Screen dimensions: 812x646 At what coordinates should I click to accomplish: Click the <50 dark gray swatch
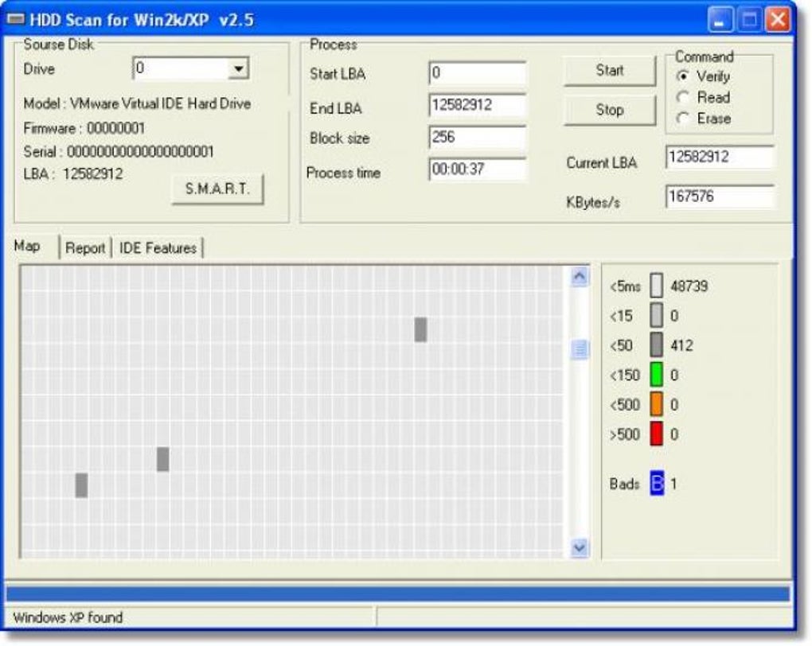tap(656, 345)
